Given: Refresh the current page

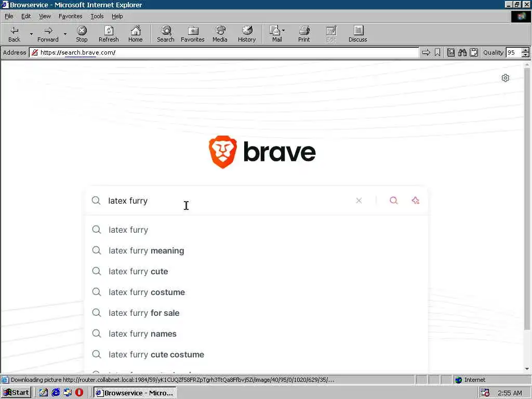Looking at the screenshot, I should [x=109, y=34].
